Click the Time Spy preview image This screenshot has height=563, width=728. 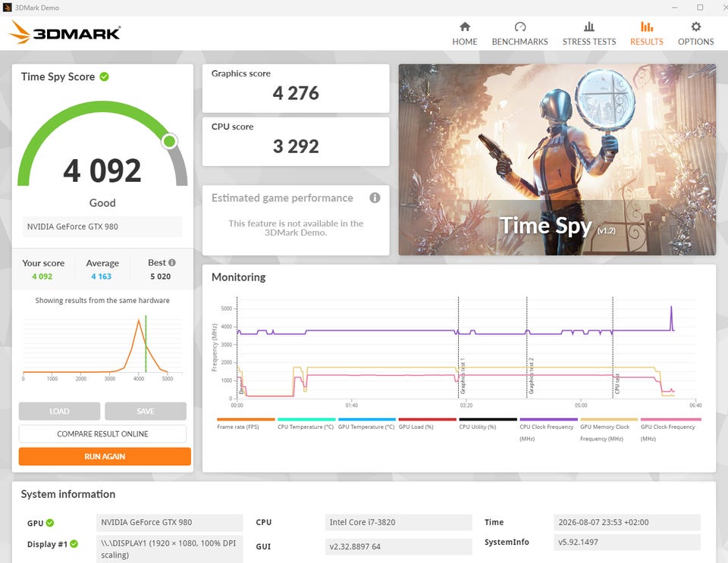tap(557, 160)
